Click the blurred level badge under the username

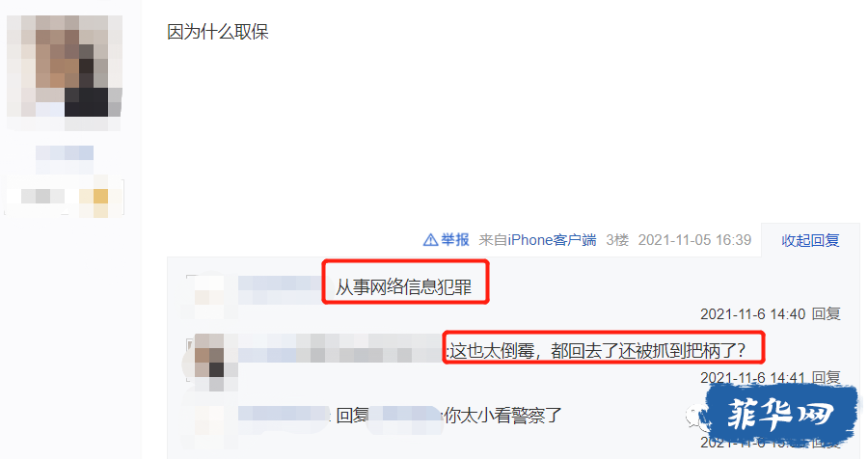pos(65,197)
